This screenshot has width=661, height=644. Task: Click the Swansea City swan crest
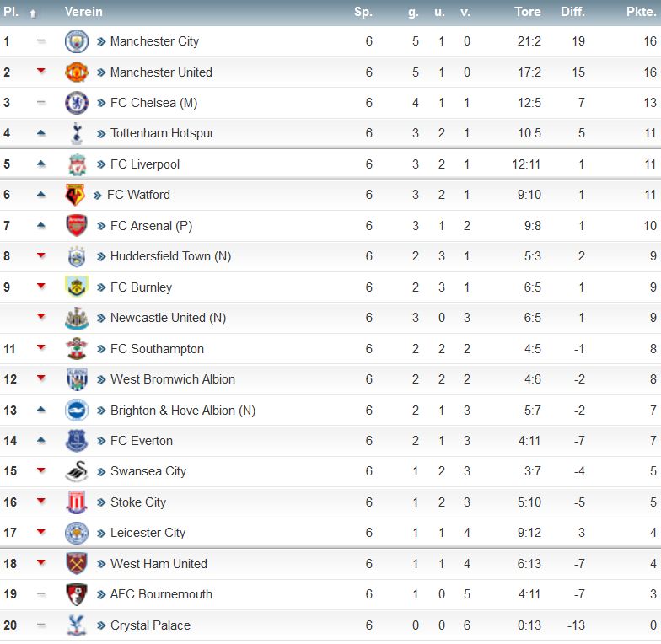tap(76, 471)
